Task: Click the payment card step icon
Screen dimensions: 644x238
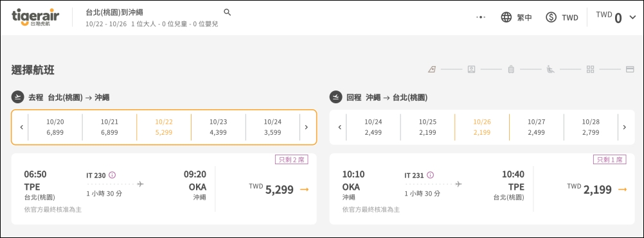Action: tap(630, 69)
